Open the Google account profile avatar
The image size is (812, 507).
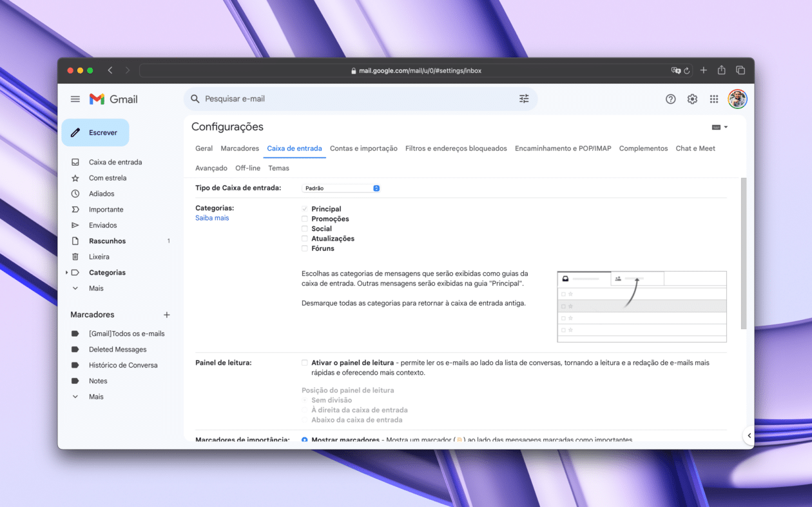(x=737, y=99)
